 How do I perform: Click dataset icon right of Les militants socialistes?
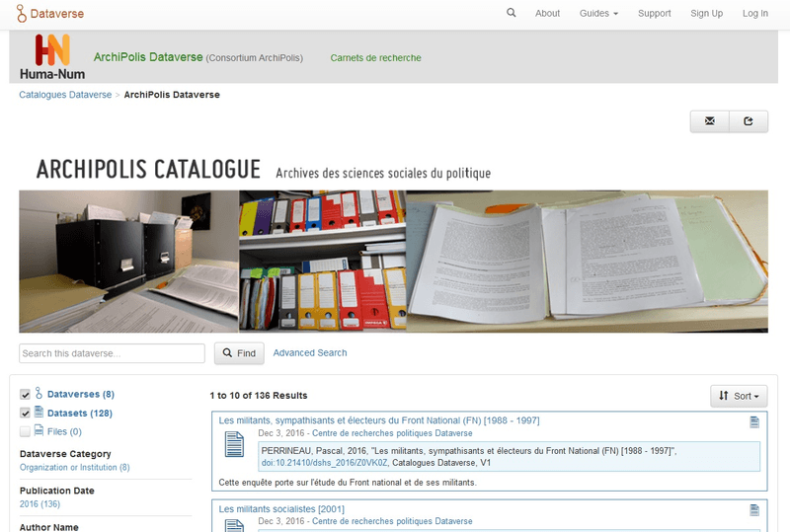pos(754,510)
